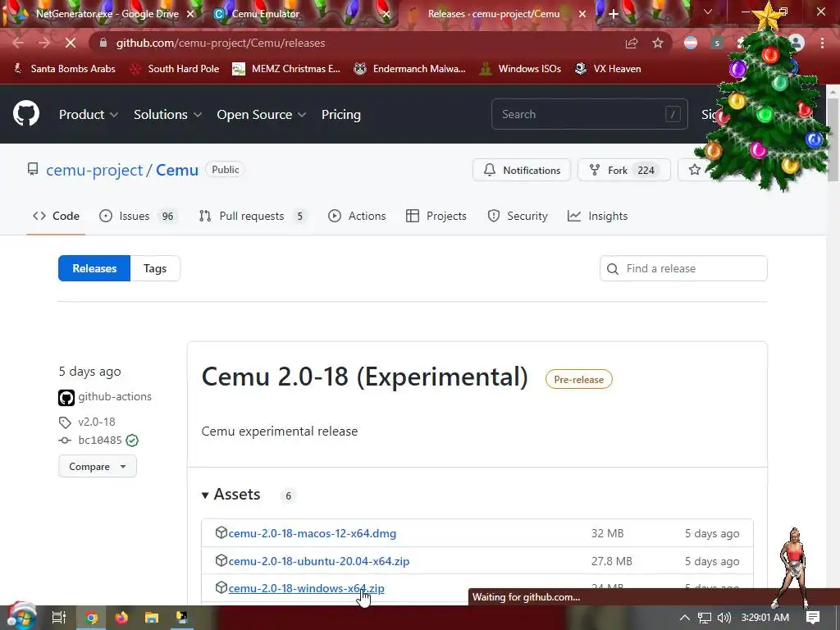Click the address bar URL
840x630 pixels.
221,43
